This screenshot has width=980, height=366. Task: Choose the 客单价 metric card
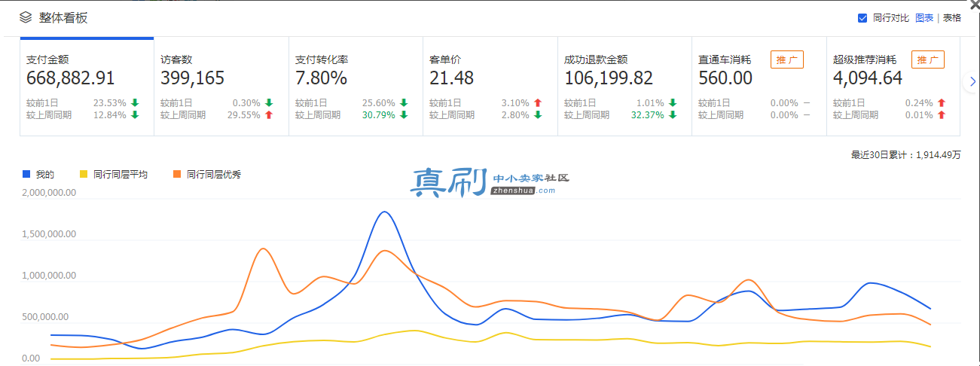pyautogui.click(x=490, y=87)
